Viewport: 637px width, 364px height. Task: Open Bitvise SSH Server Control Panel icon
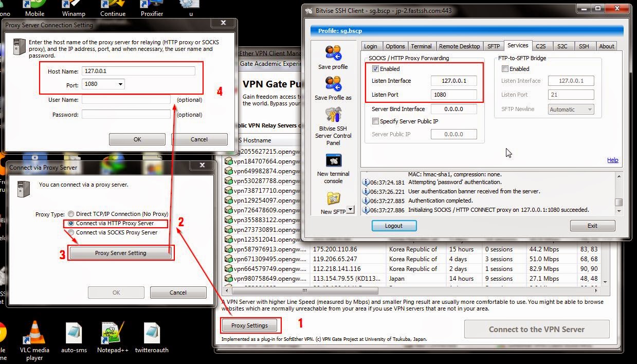tap(333, 115)
